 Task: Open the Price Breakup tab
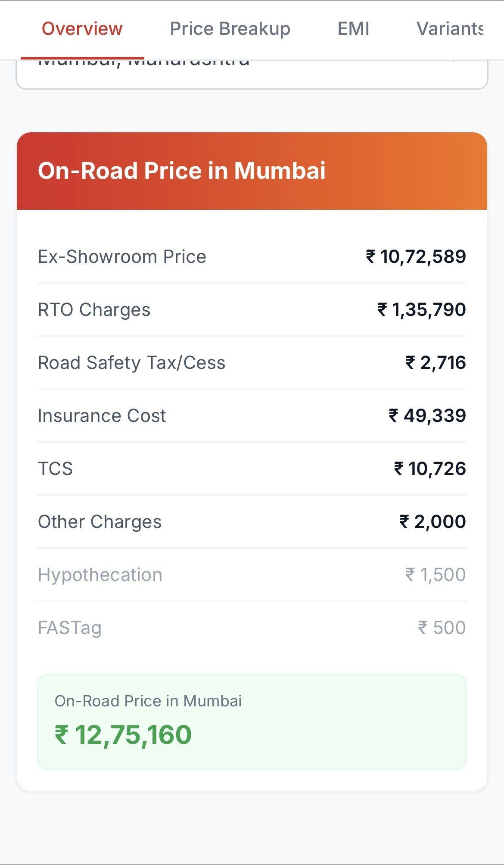[x=230, y=29]
